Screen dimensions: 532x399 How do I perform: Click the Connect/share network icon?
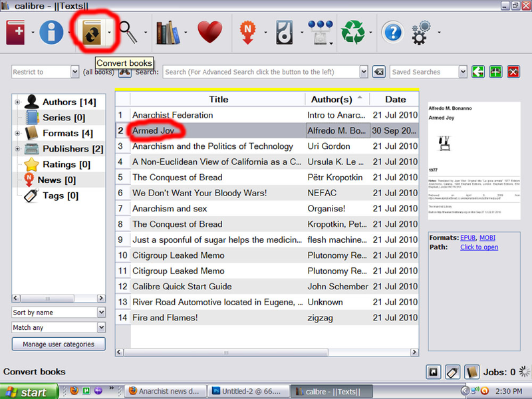click(320, 33)
